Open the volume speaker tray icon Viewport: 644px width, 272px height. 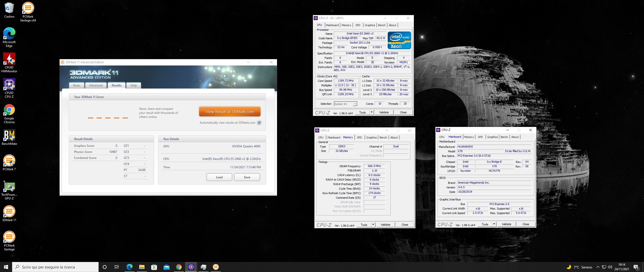click(x=610, y=267)
